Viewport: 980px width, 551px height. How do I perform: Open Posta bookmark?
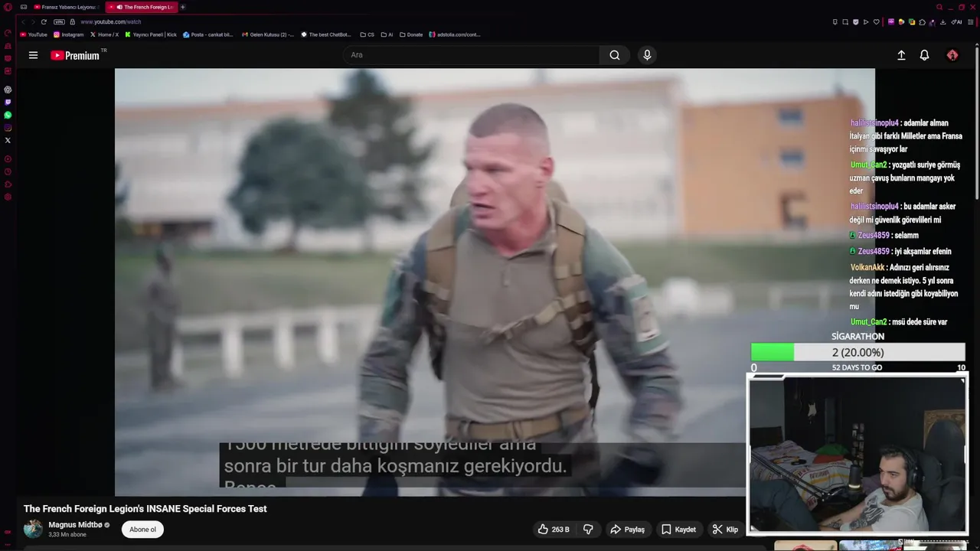pos(208,34)
